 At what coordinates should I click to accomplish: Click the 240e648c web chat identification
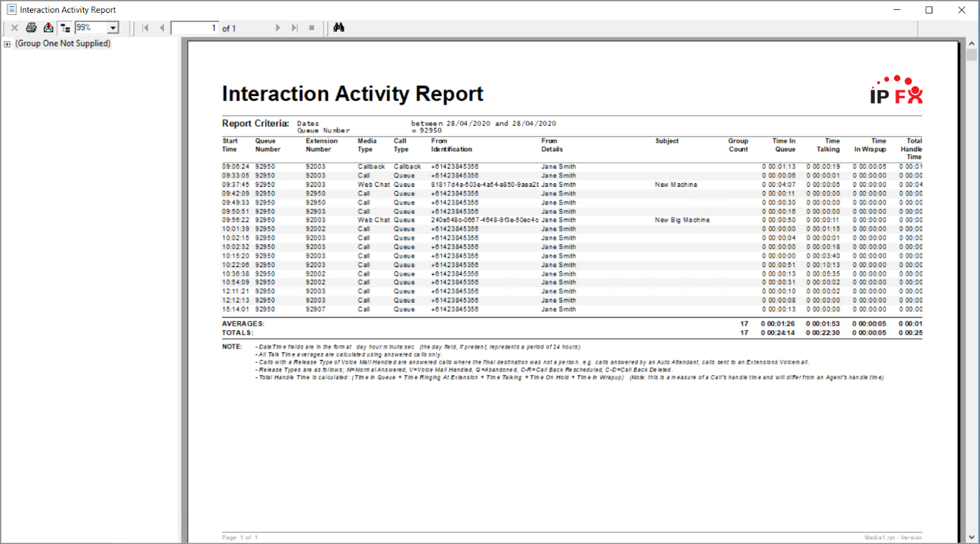tap(485, 220)
